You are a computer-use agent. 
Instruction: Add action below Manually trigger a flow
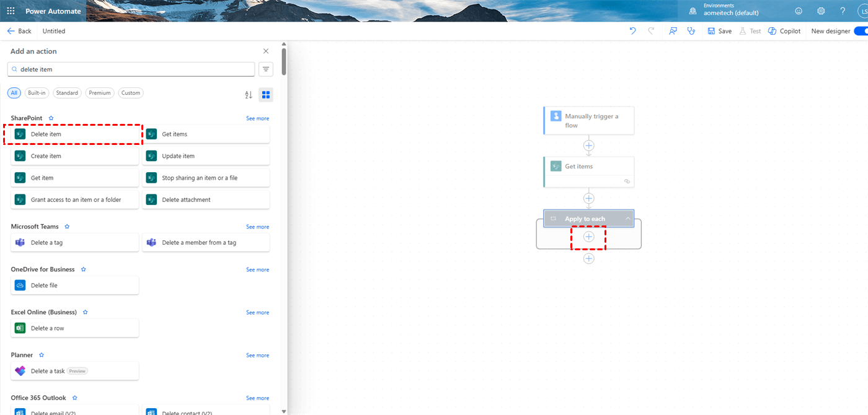[589, 146]
